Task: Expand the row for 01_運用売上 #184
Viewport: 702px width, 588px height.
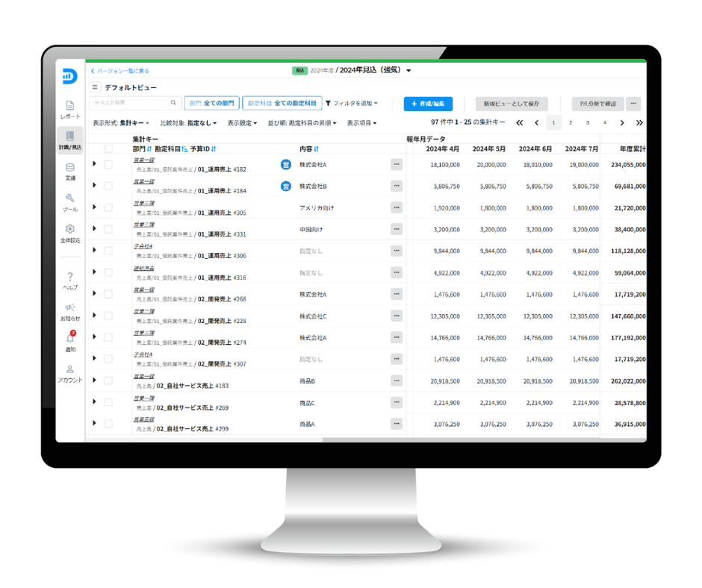Action: click(94, 185)
